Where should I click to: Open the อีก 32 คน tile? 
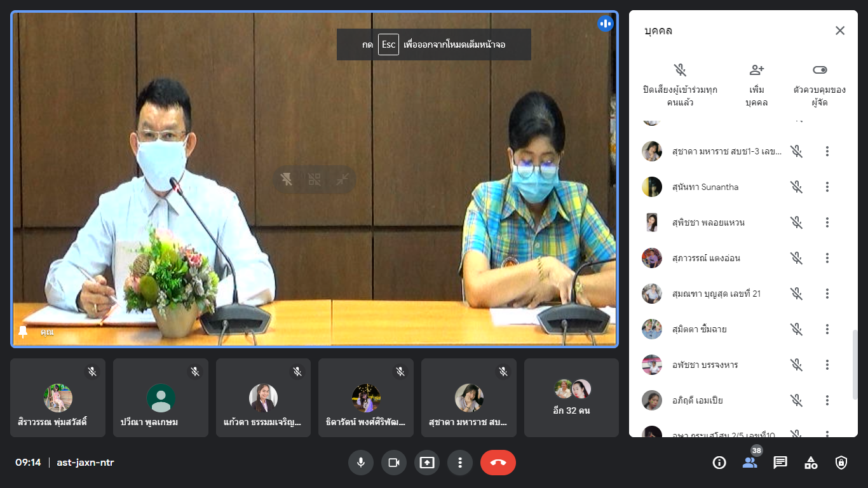pos(571,398)
